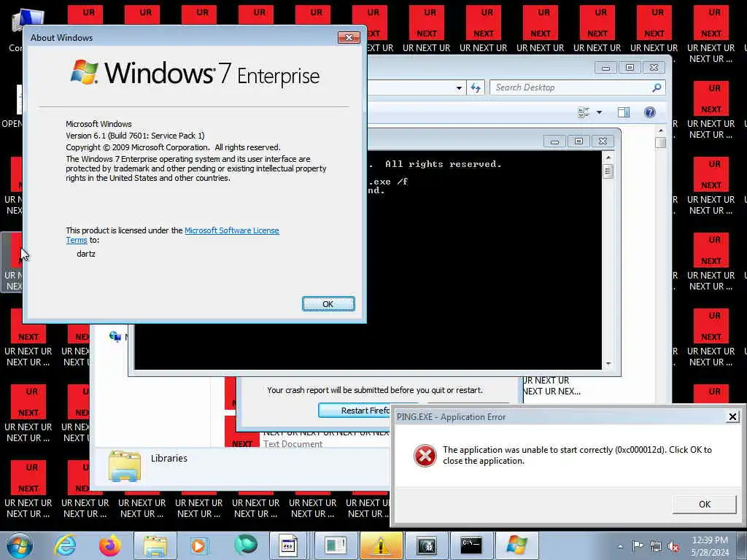The image size is (747, 560).
Task: Open the Explorer address bar history dropdown
Action: click(x=459, y=87)
